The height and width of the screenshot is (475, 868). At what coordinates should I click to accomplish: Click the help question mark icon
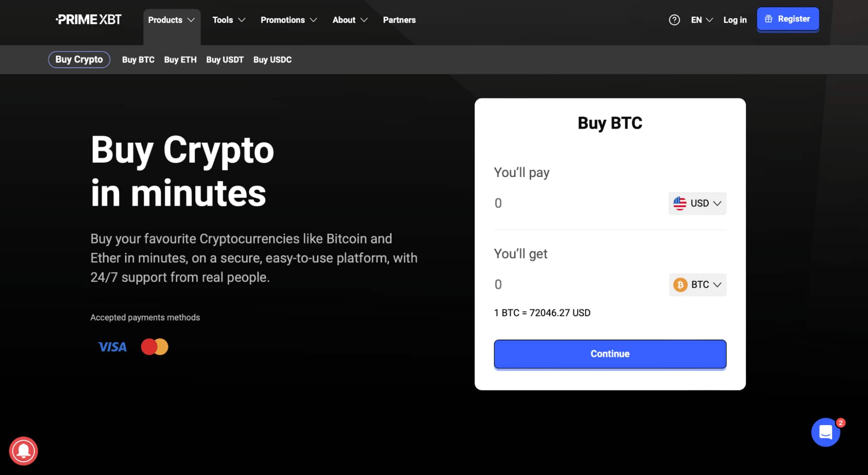[x=675, y=20]
